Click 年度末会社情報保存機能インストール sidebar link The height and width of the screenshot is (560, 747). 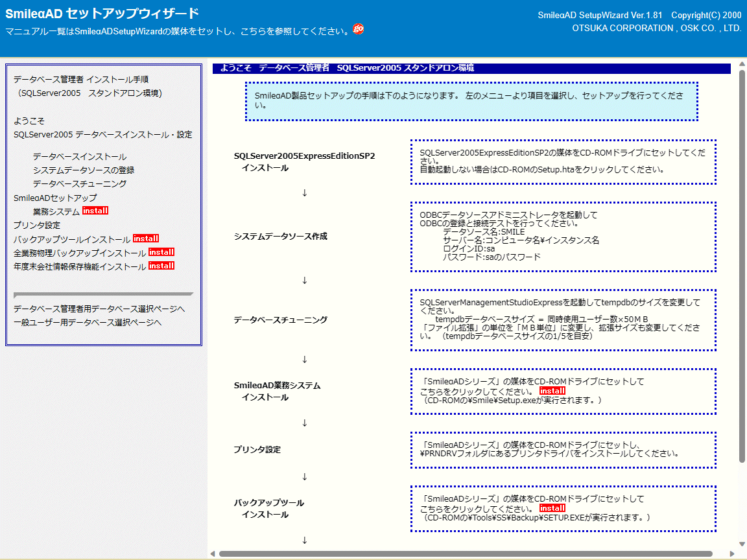[80, 266]
